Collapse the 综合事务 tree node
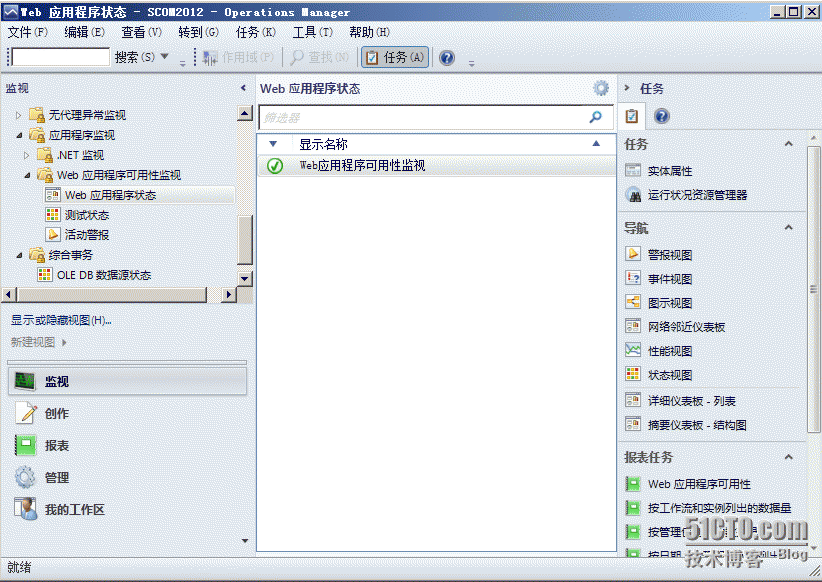 pyautogui.click(x=19, y=255)
